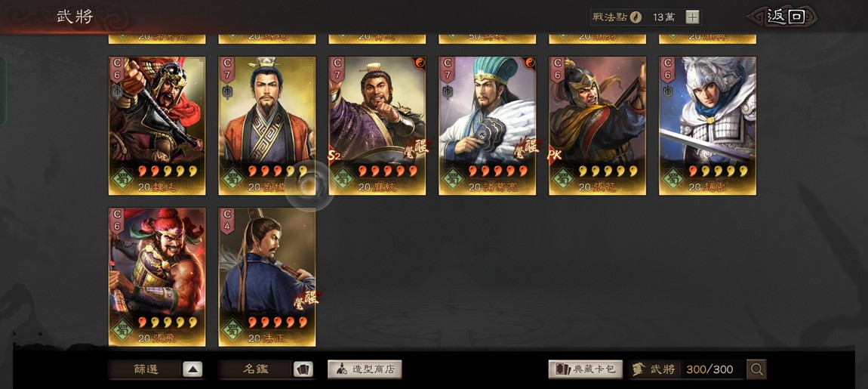This screenshot has height=389, width=868.
Task: Select the 張飛 general card
Action: tap(157, 277)
